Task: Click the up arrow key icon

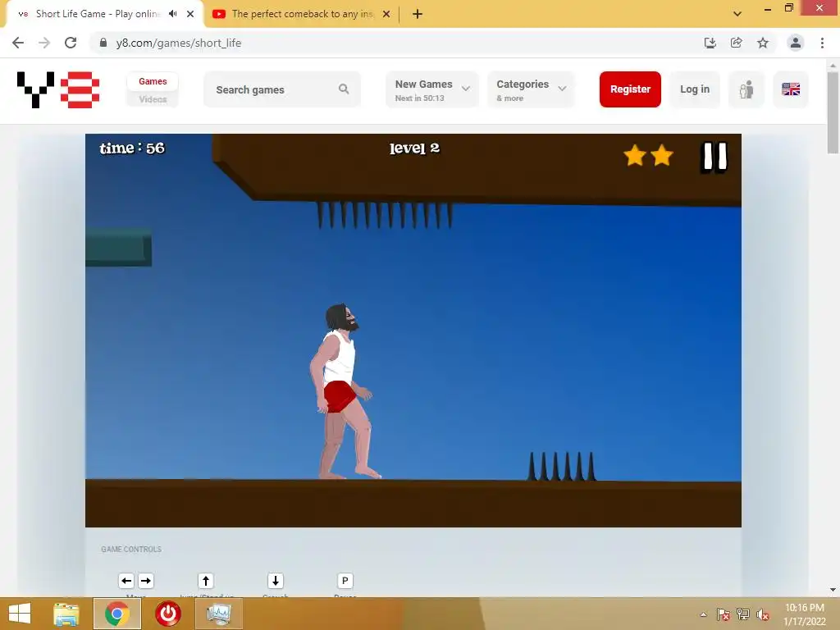Action: [206, 581]
